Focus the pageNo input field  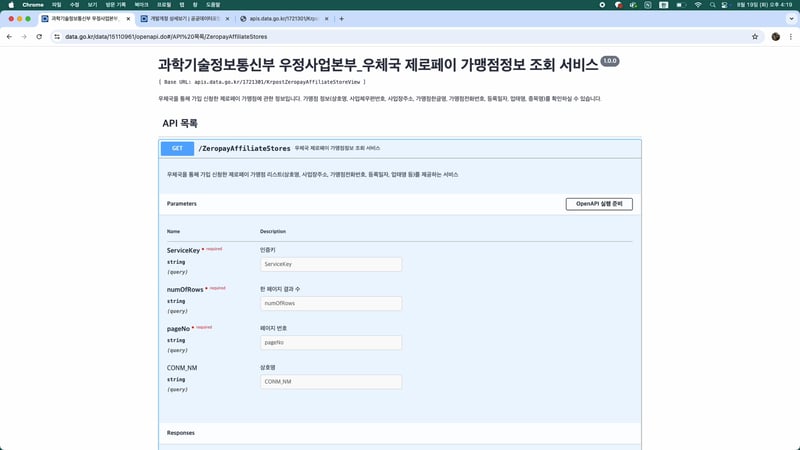[x=330, y=342]
